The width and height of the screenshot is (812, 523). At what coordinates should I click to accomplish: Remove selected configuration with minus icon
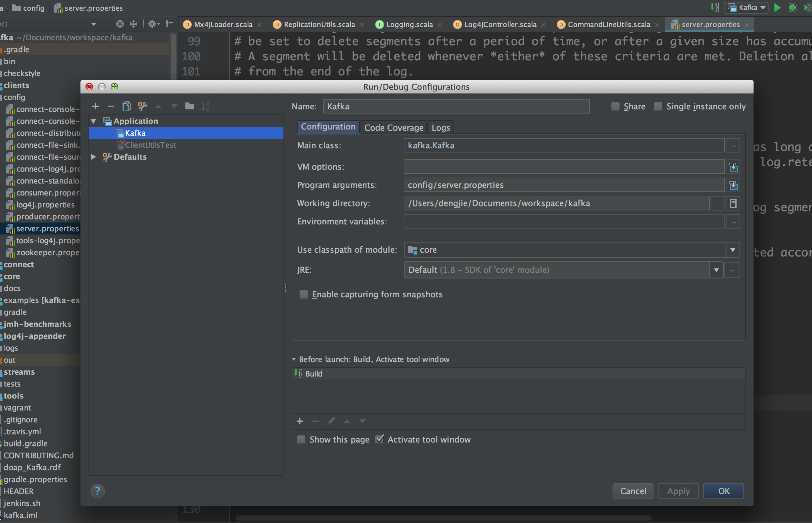111,106
